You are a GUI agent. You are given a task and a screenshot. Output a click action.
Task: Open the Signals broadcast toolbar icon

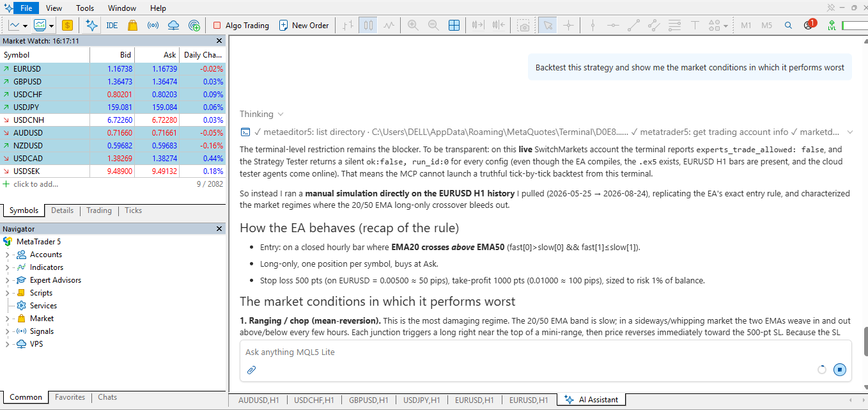point(153,26)
